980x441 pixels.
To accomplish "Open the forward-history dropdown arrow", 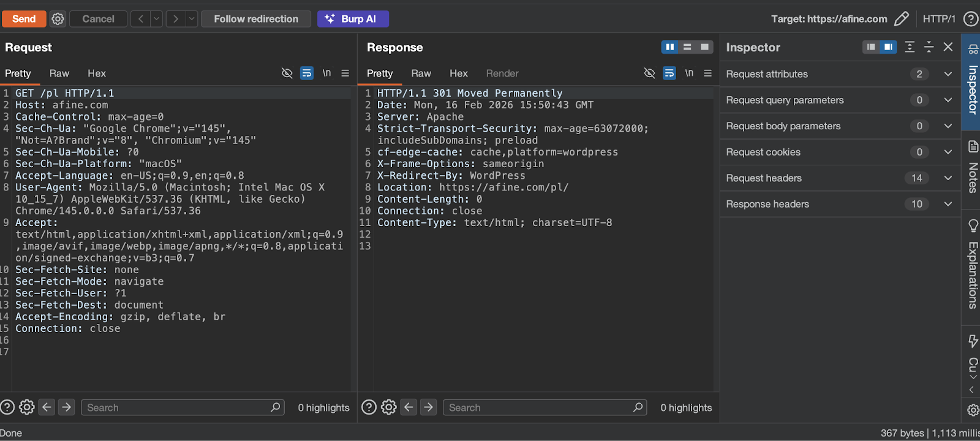I will point(192,19).
